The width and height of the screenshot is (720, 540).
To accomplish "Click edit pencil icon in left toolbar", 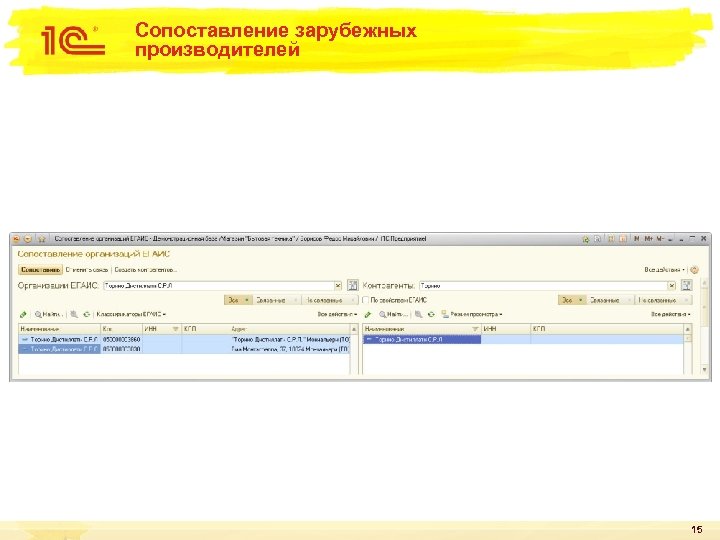I will (23, 315).
